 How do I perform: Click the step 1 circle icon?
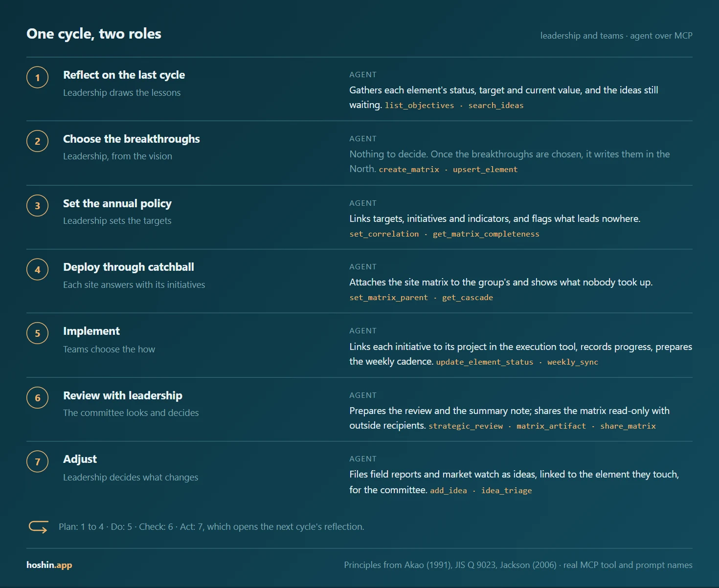pos(37,77)
